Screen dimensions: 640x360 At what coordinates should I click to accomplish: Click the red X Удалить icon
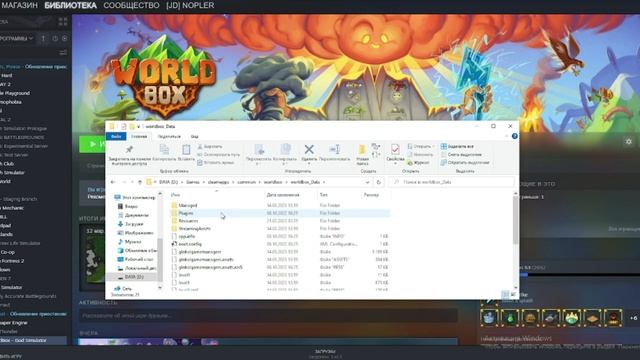point(309,149)
